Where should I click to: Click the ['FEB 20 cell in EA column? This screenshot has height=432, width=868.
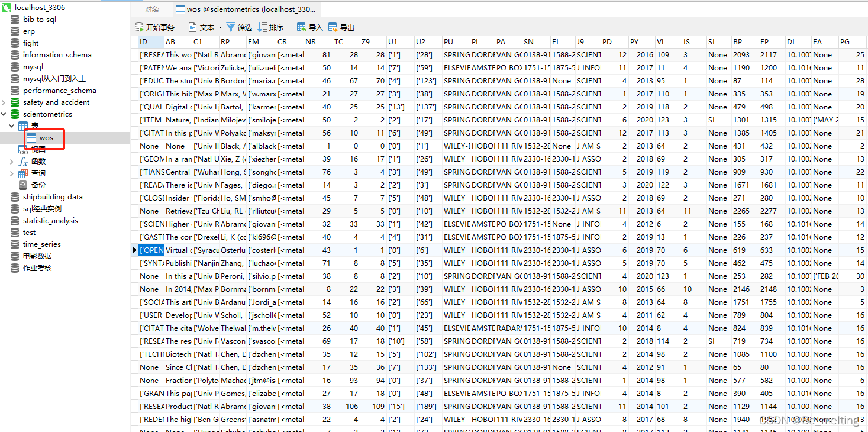coord(825,276)
